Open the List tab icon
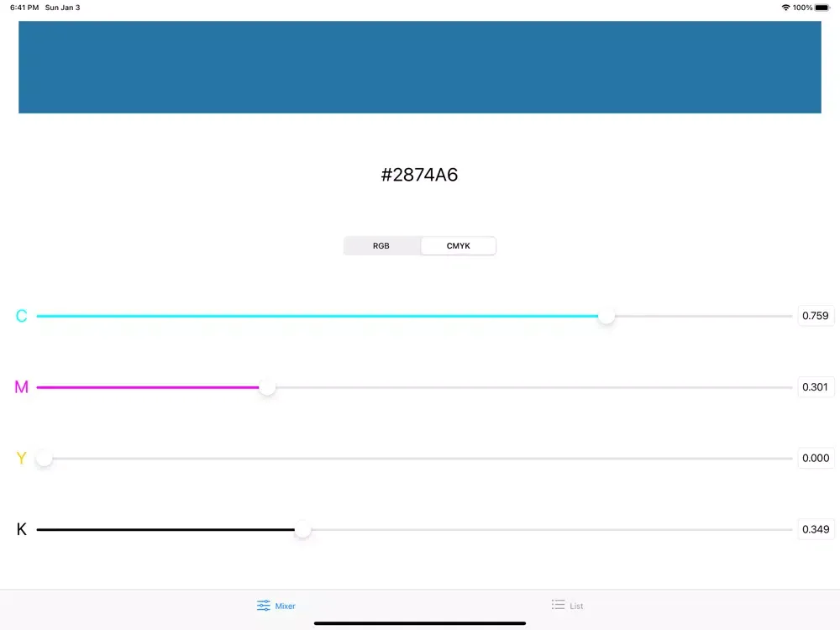The height and width of the screenshot is (630, 840). (558, 605)
